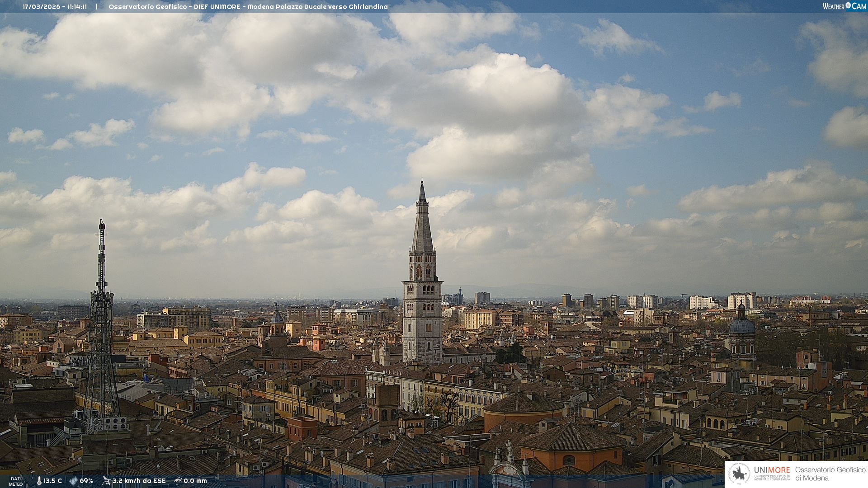Viewport: 868px width, 488px height.
Task: Click the humidity water droplets icon
Action: coord(73,481)
